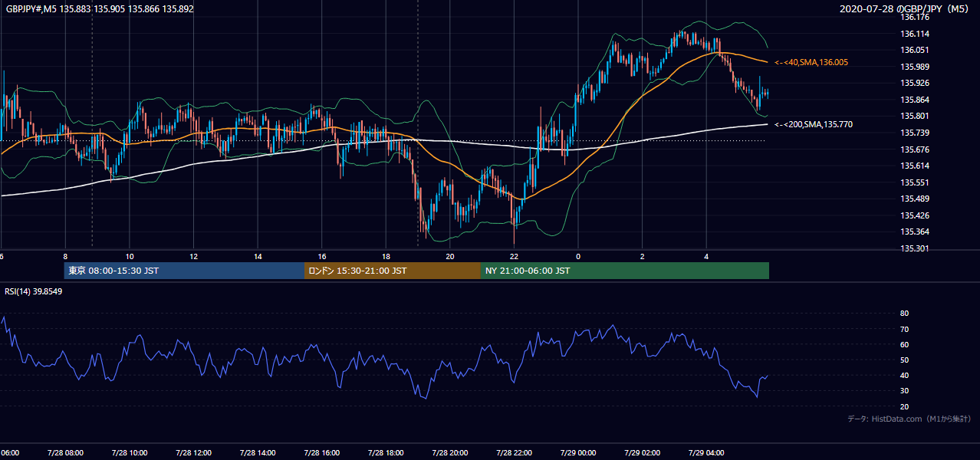Click the 135.676 price axis value
The width and height of the screenshot is (980, 460).
pyautogui.click(x=915, y=149)
